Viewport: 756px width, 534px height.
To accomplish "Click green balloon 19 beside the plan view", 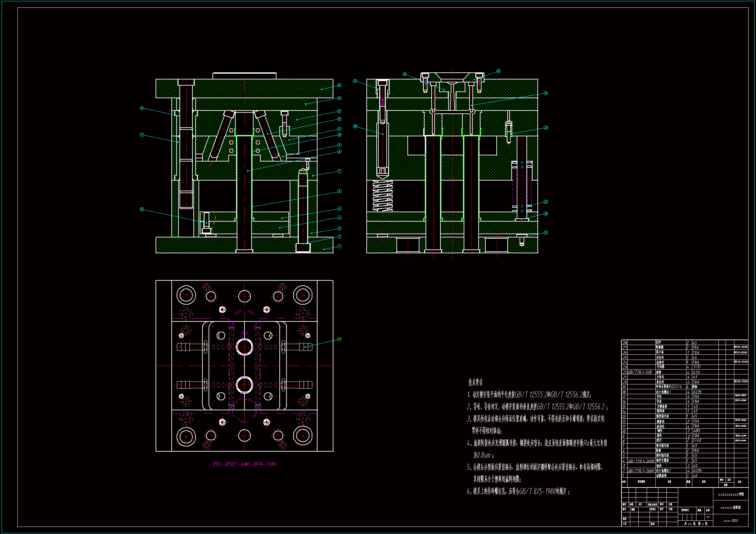I will [x=339, y=339].
